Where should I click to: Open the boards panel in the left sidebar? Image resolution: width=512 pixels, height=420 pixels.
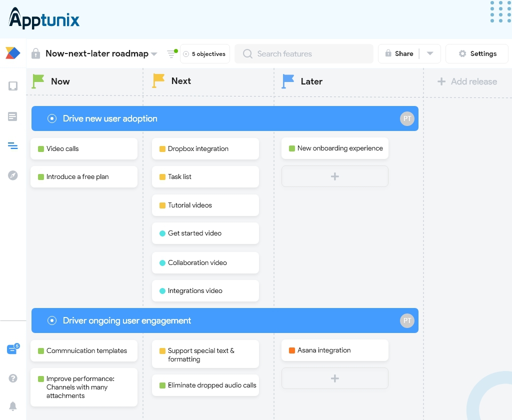coord(13,85)
